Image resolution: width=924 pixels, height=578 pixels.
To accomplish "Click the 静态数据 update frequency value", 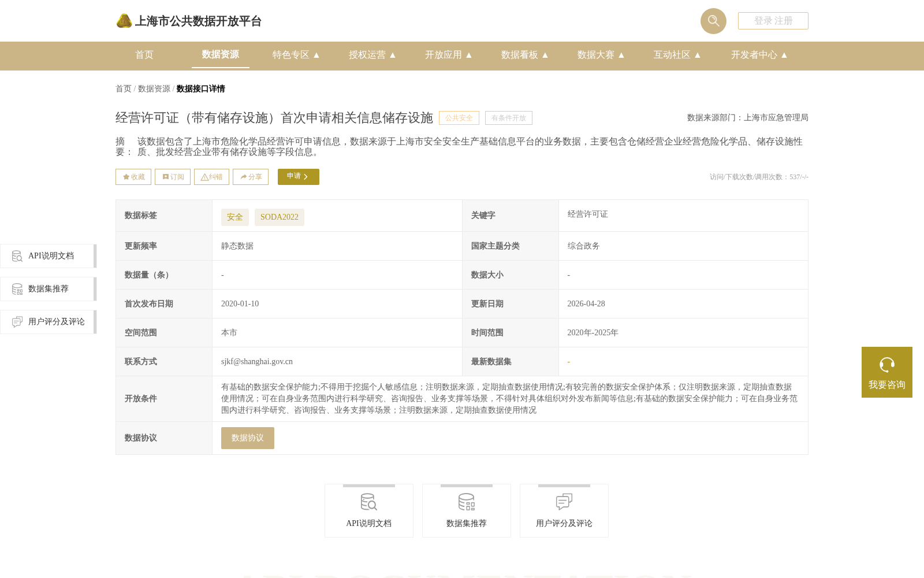I will [237, 246].
